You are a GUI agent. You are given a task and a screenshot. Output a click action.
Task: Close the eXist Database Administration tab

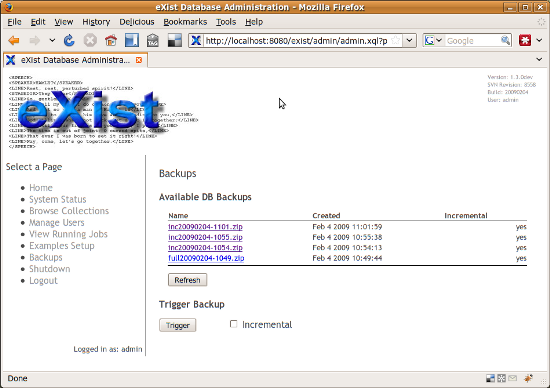(x=139, y=60)
